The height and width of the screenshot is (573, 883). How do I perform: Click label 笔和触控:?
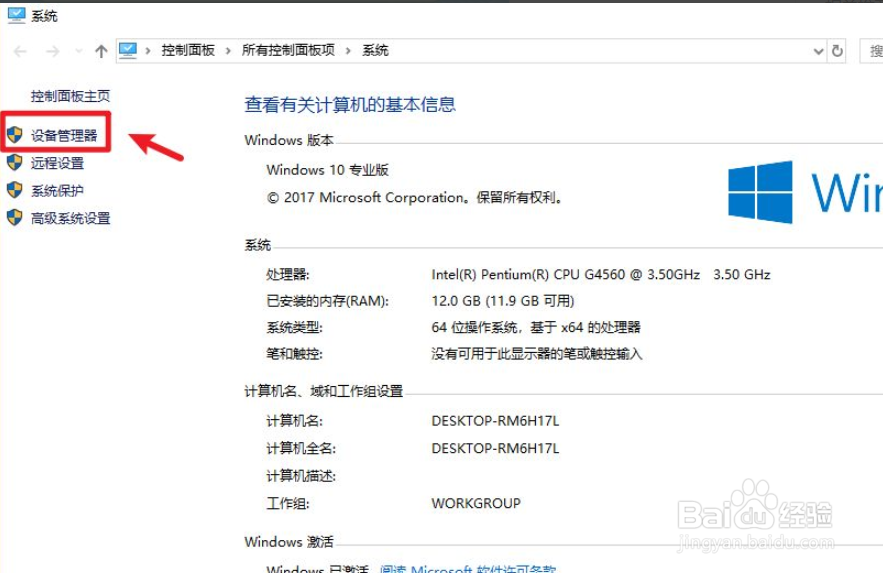[x=294, y=354]
